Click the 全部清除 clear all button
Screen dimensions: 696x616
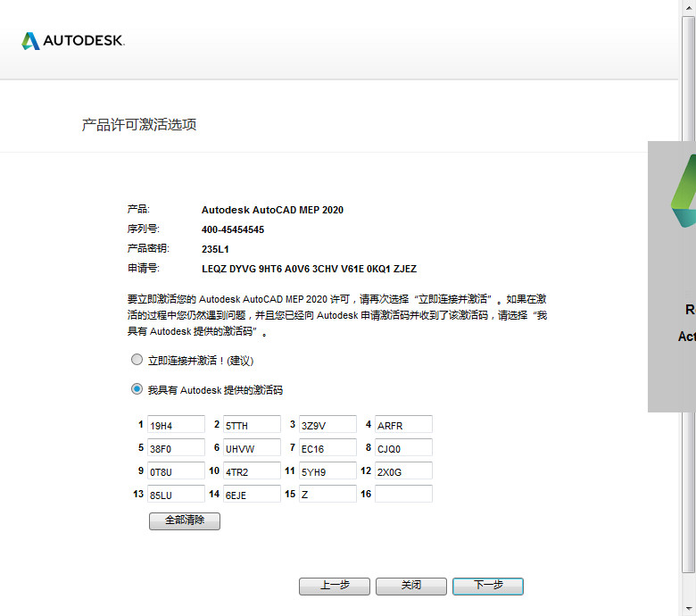pyautogui.click(x=185, y=521)
